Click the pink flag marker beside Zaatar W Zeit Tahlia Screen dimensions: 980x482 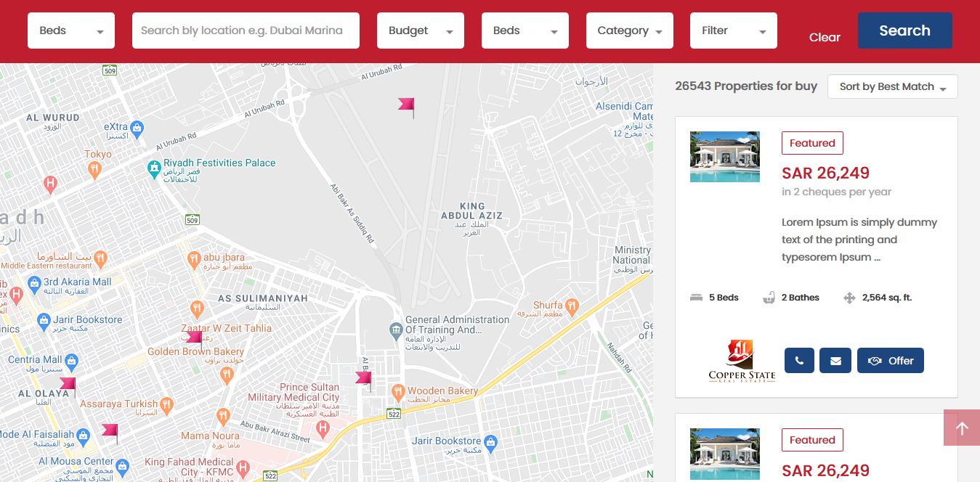(x=194, y=339)
